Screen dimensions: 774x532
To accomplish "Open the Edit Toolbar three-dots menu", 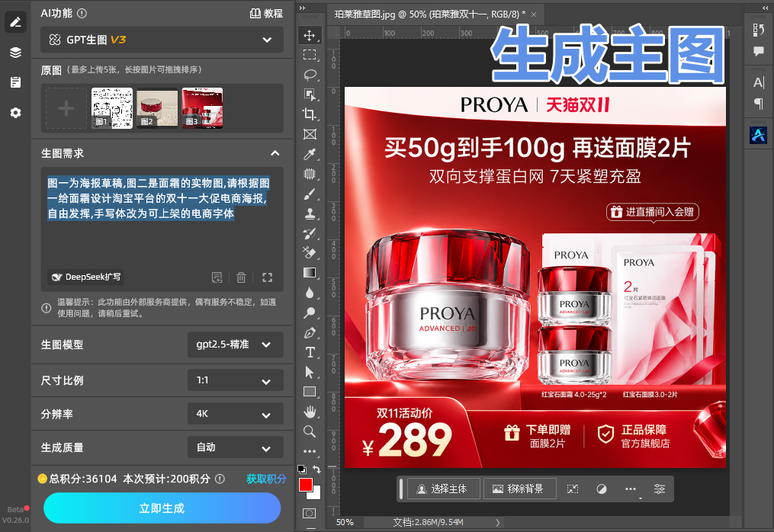I will tap(310, 451).
